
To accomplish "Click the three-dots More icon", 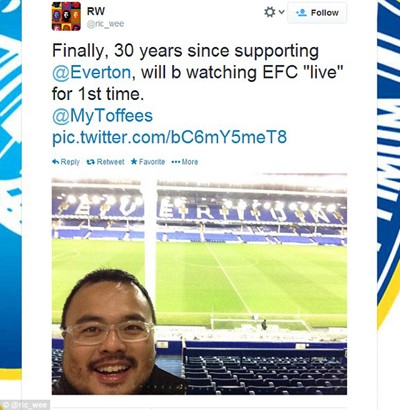I will click(176, 162).
